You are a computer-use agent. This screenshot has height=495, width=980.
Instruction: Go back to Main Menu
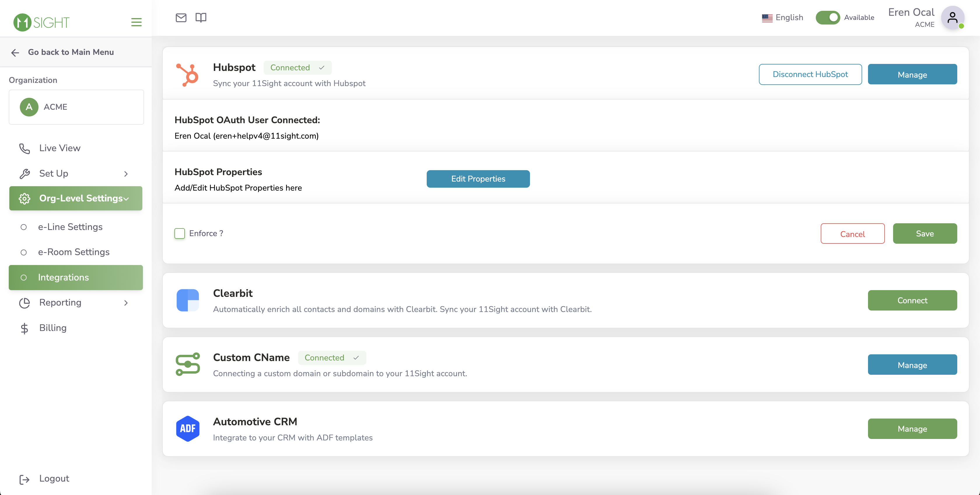pyautogui.click(x=71, y=52)
